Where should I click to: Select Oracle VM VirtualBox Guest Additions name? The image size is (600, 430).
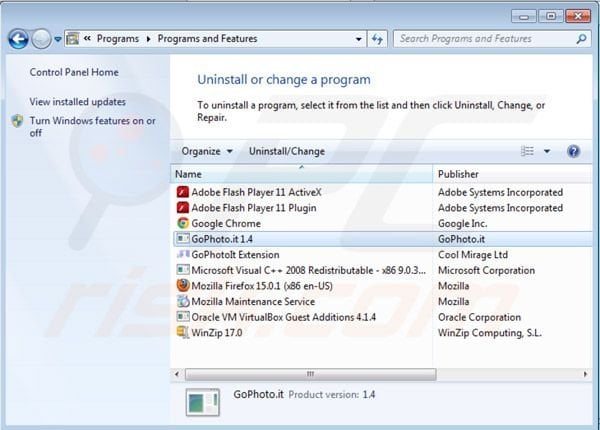coord(284,317)
